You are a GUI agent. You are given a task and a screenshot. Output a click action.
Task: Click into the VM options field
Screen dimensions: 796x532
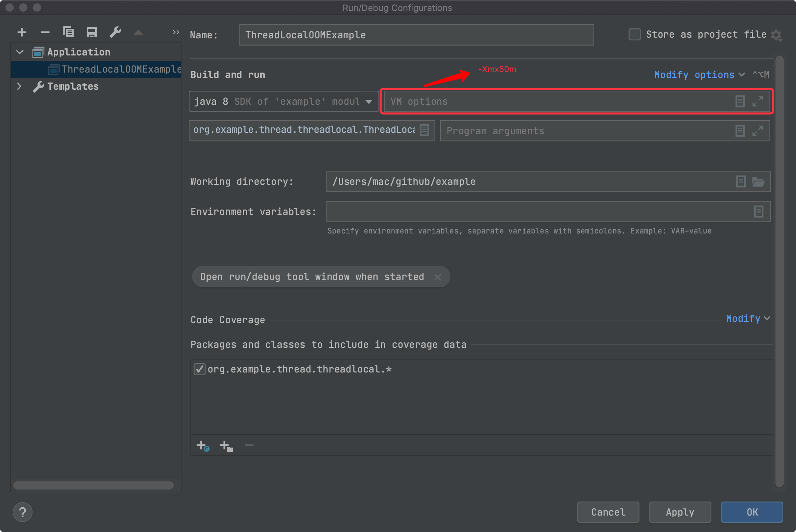pyautogui.click(x=558, y=101)
